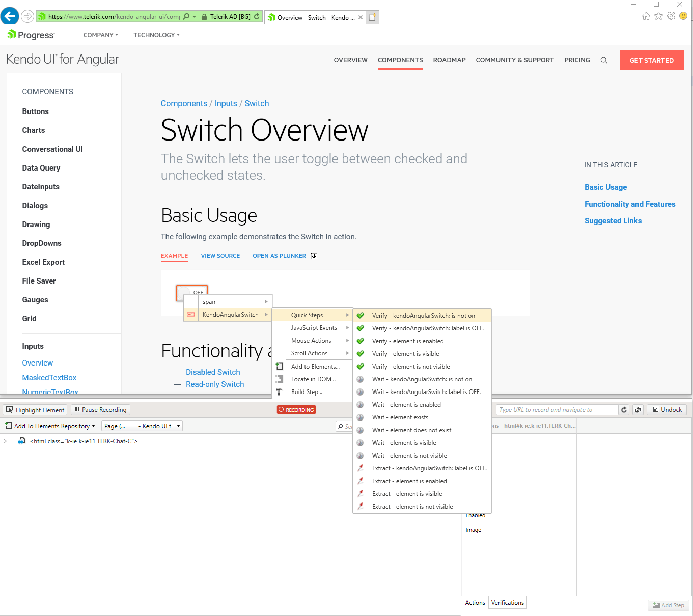Open the ROADMAP navigation item
The image size is (693, 616).
[x=449, y=60]
